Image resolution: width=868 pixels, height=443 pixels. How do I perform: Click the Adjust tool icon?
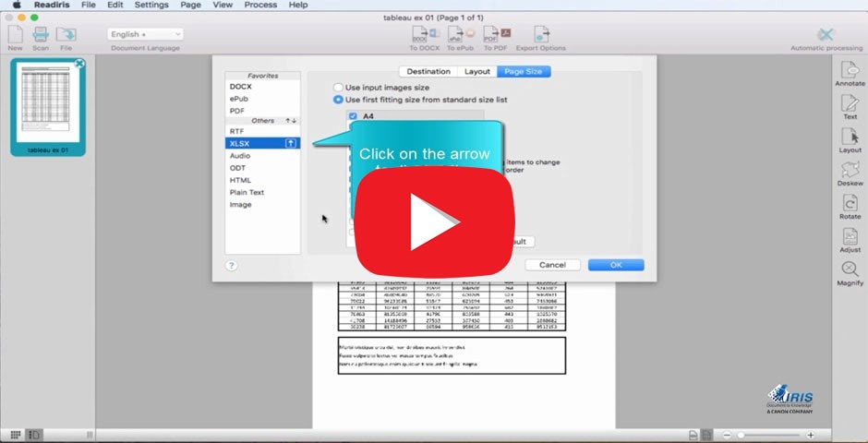point(850,236)
